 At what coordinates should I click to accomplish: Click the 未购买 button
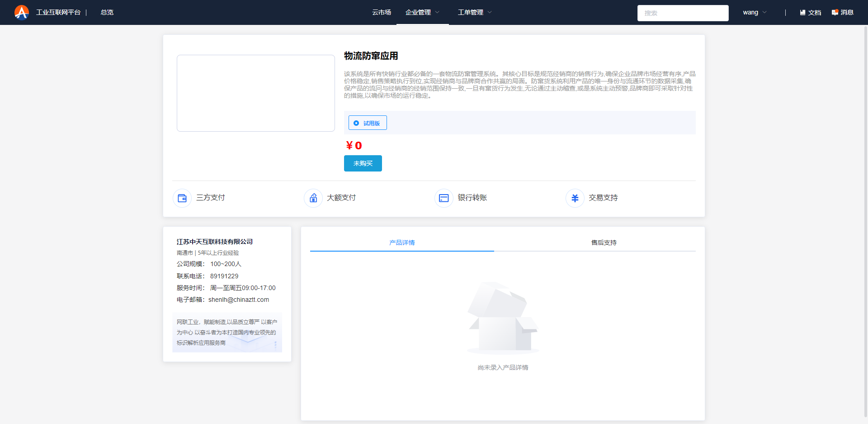coord(363,163)
